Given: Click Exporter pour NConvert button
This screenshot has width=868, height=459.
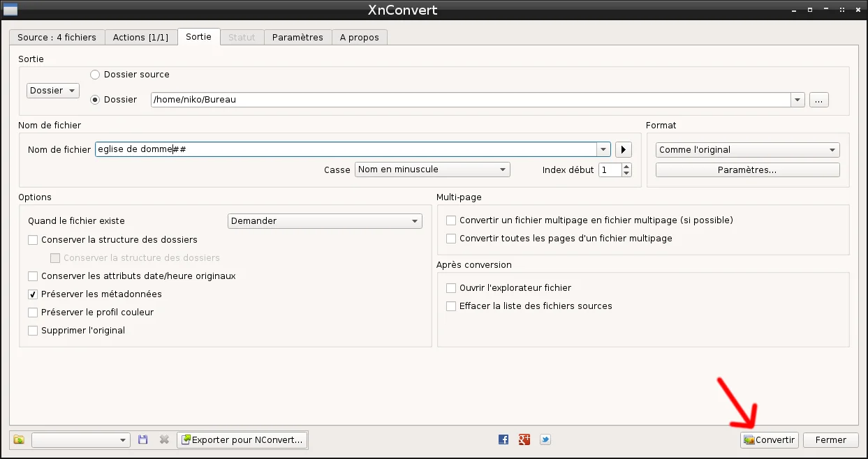Looking at the screenshot, I should pos(242,440).
